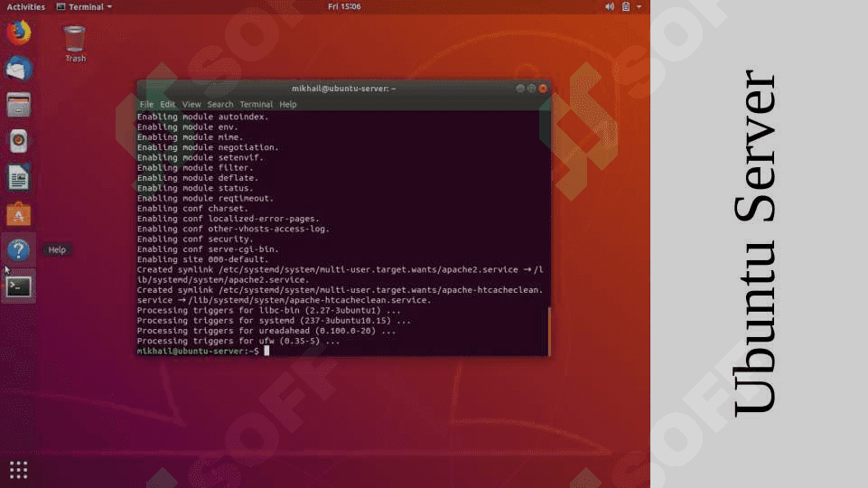The width and height of the screenshot is (868, 488).
Task: Open the File menu in terminal
Action: (x=146, y=104)
